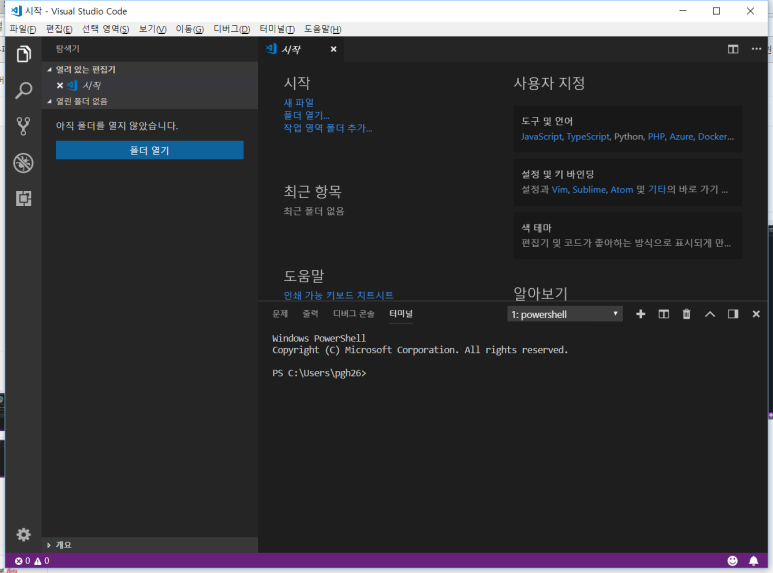Click the Sublime keybinding link

point(589,189)
